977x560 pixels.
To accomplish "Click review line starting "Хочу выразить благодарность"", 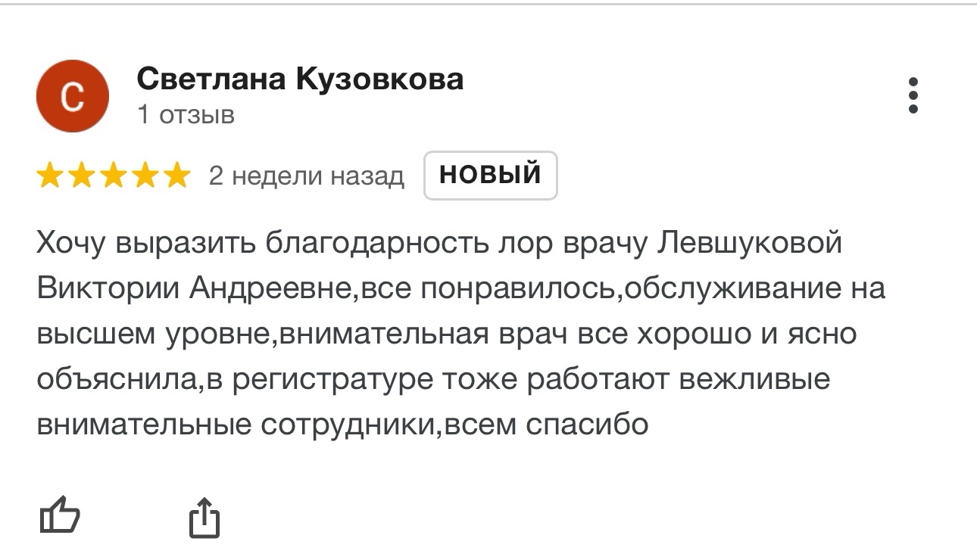I will tap(439, 244).
